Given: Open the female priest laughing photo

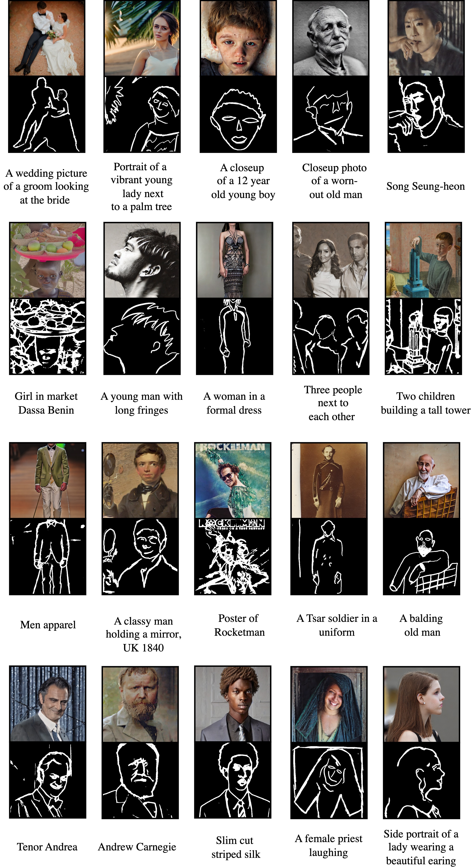Looking at the screenshot, I should pos(329,704).
